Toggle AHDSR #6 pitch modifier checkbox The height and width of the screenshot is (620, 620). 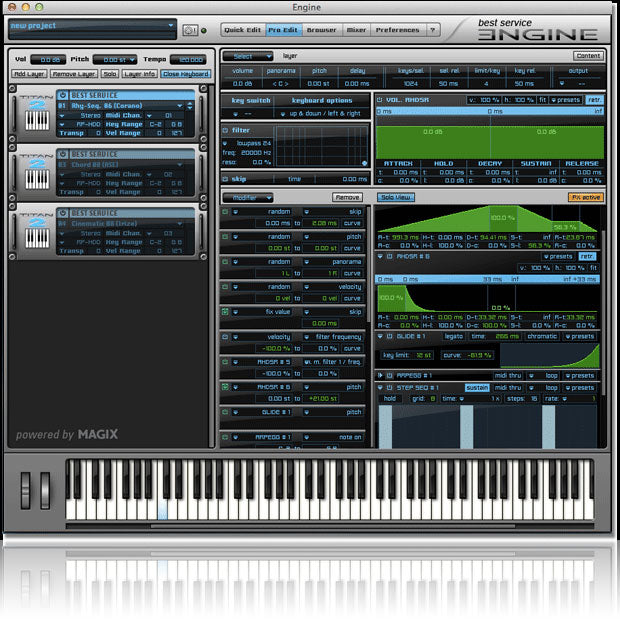(225, 387)
